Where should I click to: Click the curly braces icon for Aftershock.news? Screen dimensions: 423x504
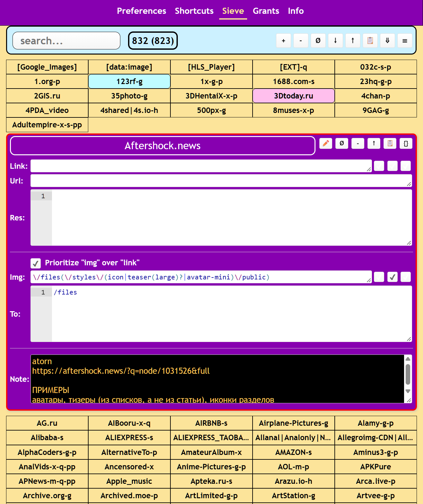click(x=406, y=143)
